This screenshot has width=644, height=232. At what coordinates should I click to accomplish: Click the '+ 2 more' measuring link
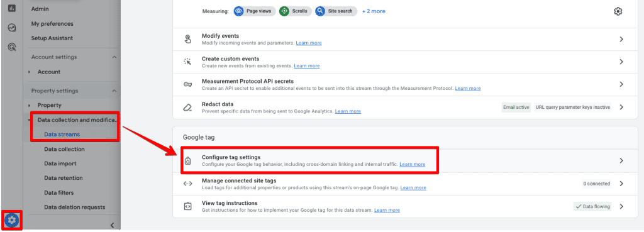(x=374, y=11)
